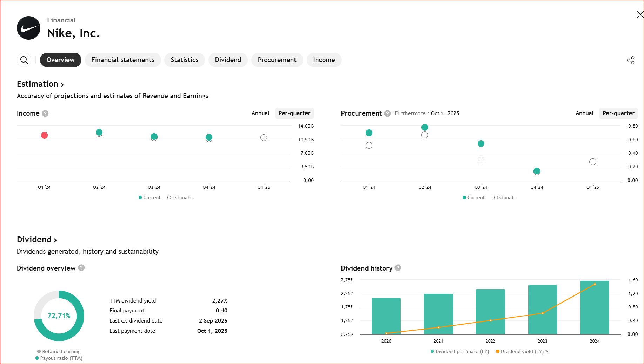Screen dimensions: 644x364
Task: Click the search magnifier icon
Action: 24,60
